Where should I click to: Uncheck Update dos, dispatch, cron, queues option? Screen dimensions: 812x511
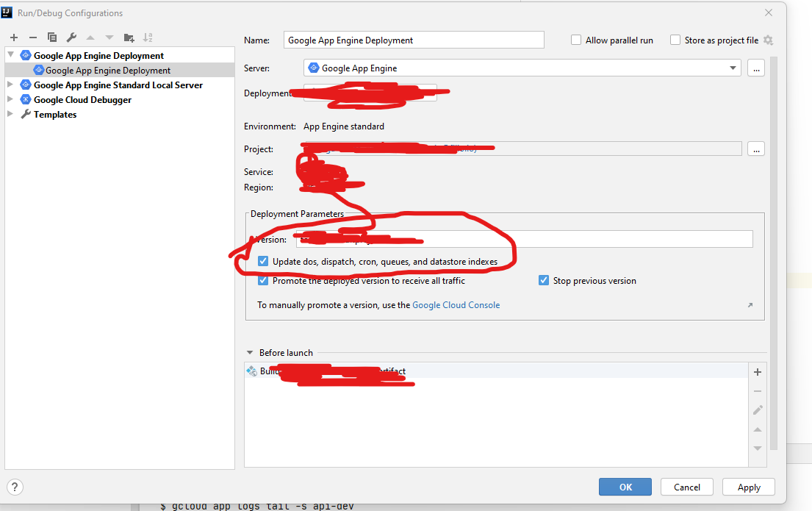tap(263, 261)
